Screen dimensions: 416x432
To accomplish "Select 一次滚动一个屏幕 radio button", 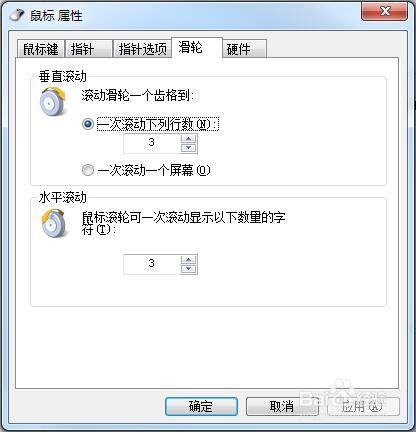I will [x=88, y=170].
